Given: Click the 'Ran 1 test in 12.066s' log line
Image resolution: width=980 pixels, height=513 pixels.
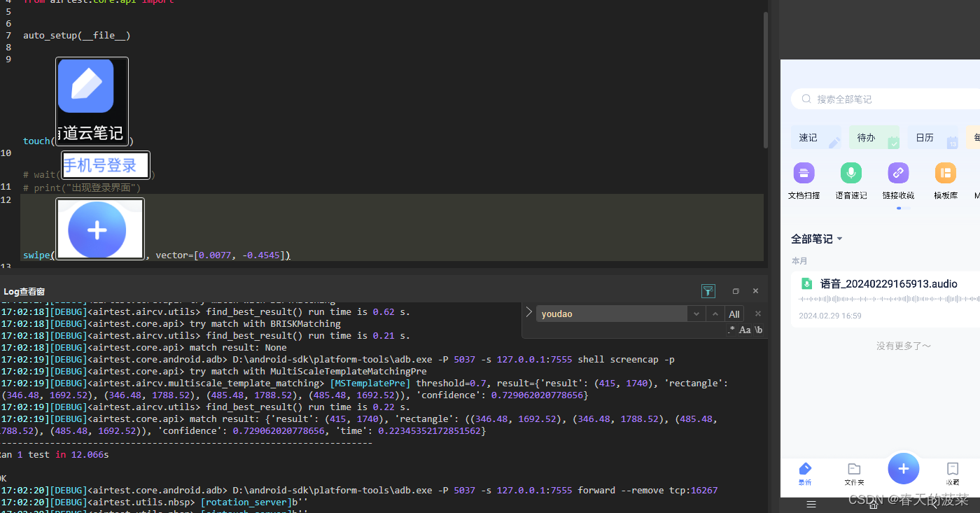Looking at the screenshot, I should [x=55, y=455].
